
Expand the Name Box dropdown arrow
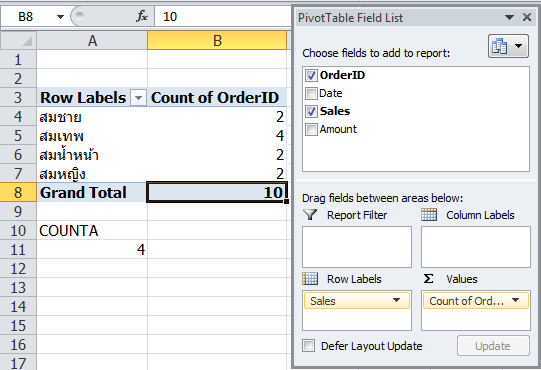click(x=60, y=17)
